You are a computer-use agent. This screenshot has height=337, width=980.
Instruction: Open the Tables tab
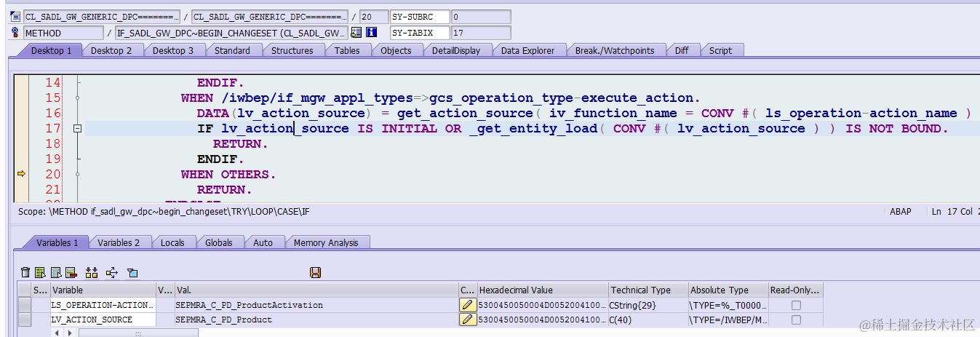[x=347, y=50]
